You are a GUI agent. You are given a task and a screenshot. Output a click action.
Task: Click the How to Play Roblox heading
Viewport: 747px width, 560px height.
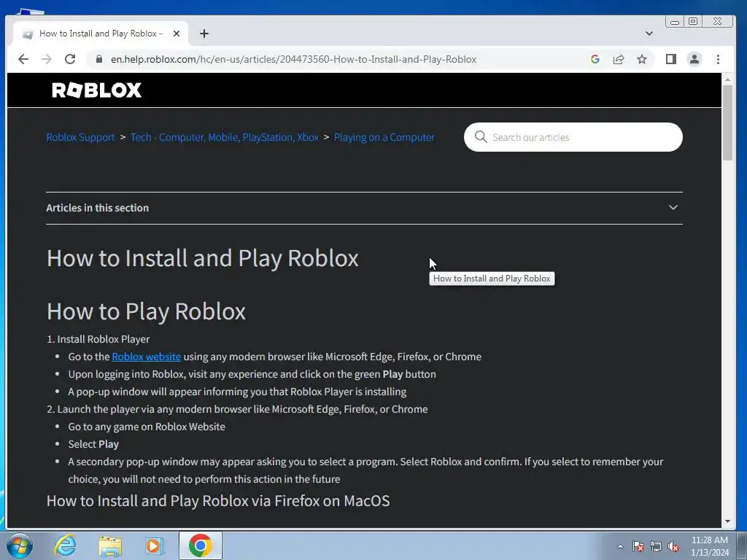(x=146, y=311)
